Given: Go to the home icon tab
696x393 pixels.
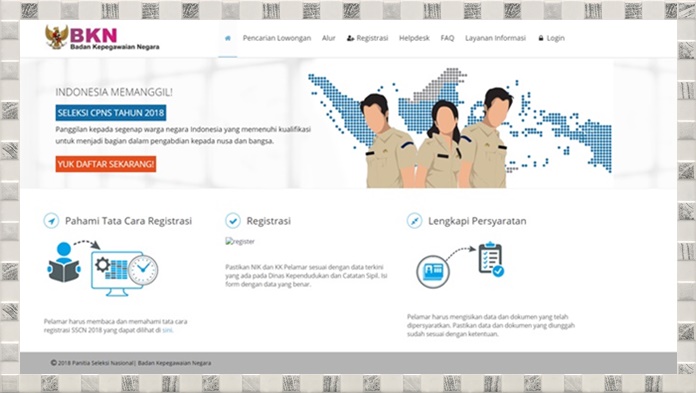Looking at the screenshot, I should tap(227, 38).
